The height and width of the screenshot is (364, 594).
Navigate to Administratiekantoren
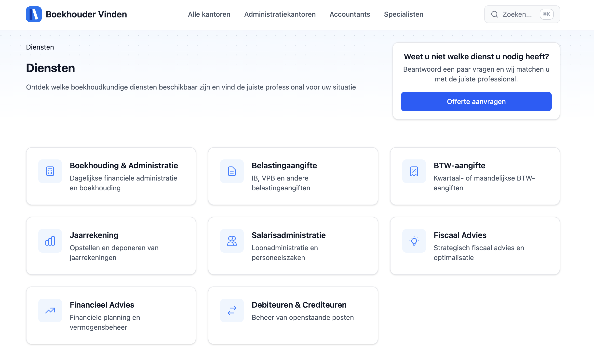(280, 14)
